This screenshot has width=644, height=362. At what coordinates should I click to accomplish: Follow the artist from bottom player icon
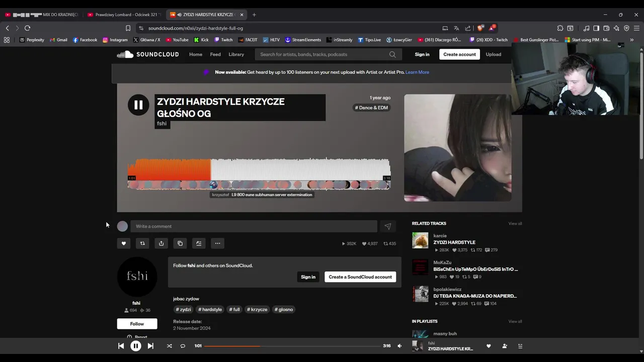pos(505,346)
